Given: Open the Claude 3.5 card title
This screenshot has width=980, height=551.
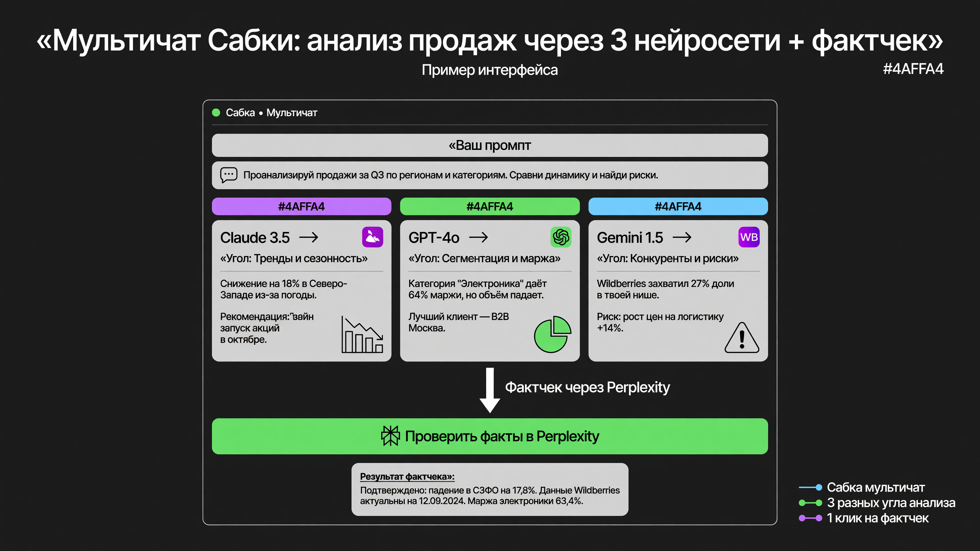Looking at the screenshot, I should (x=255, y=238).
